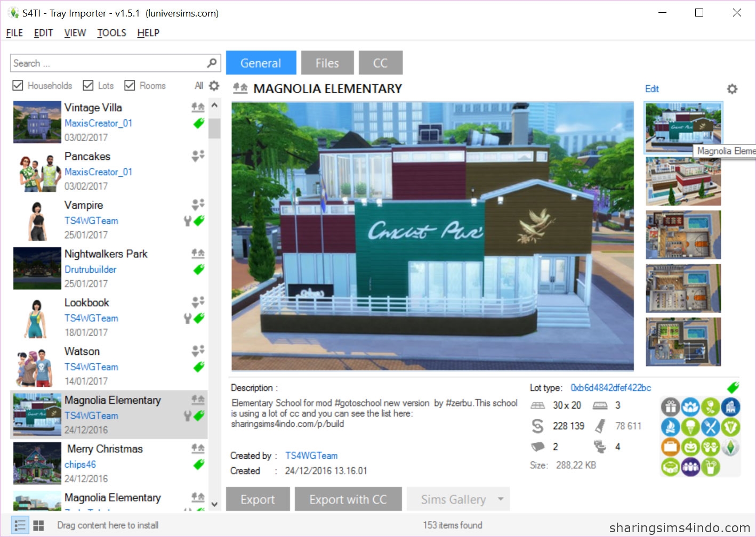The width and height of the screenshot is (756, 537).
Task: Click the green drink cup pack icon
Action: click(x=710, y=467)
